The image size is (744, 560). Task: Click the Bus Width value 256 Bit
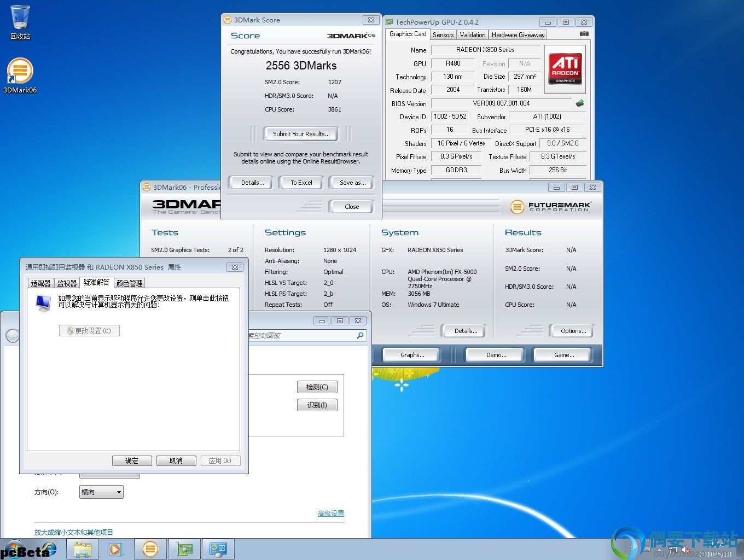pyautogui.click(x=557, y=170)
